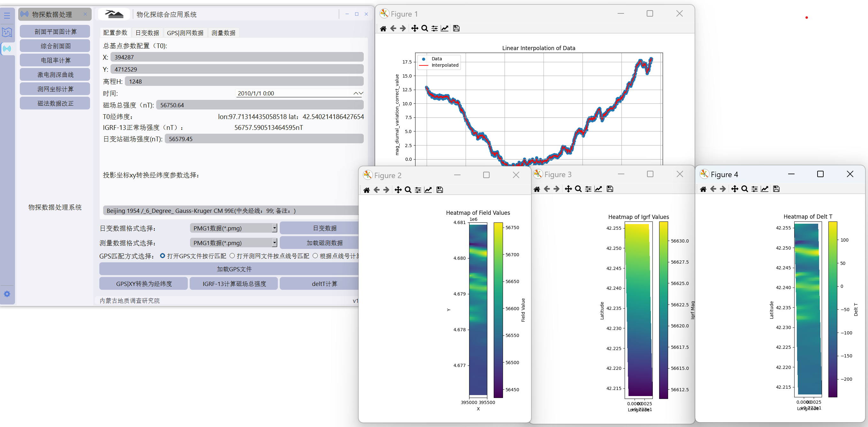This screenshot has height=427, width=868.
Task: Click the time field up/down stepper arrows
Action: coord(358,93)
